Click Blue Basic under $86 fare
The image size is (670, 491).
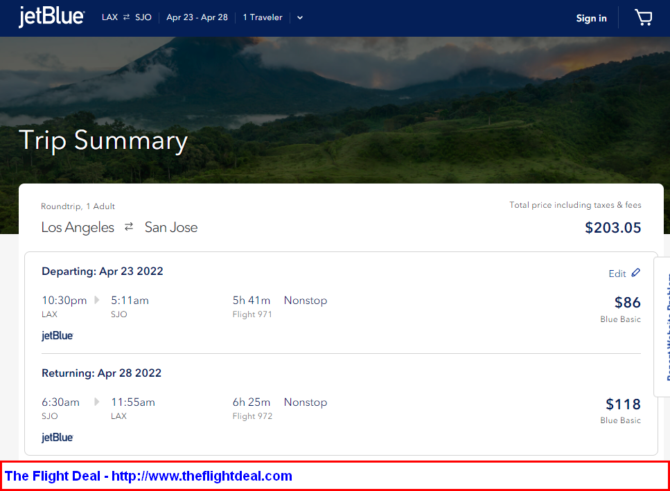(620, 319)
